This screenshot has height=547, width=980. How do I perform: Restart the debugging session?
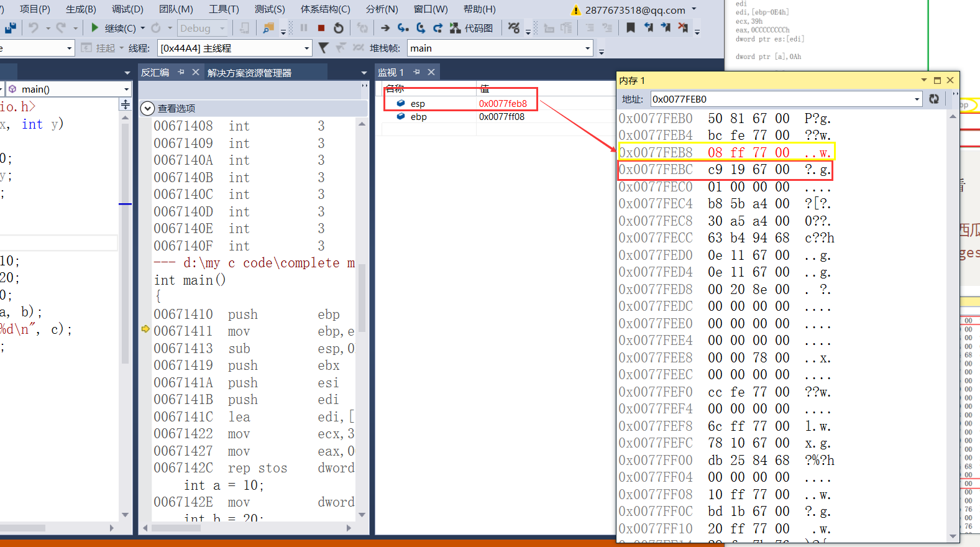339,28
